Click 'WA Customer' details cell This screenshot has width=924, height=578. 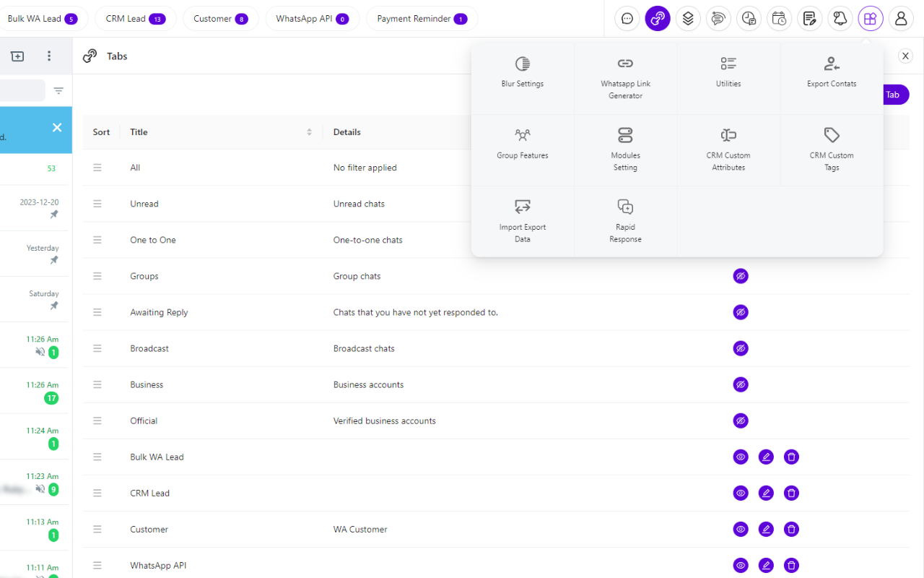[360, 529]
